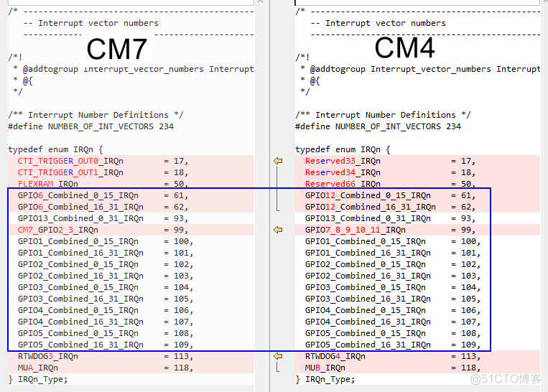The width and height of the screenshot is (548, 392).
Task: Click GPIO12_Combined_0_15_IRQn in right pane
Action: pyautogui.click(x=368, y=195)
